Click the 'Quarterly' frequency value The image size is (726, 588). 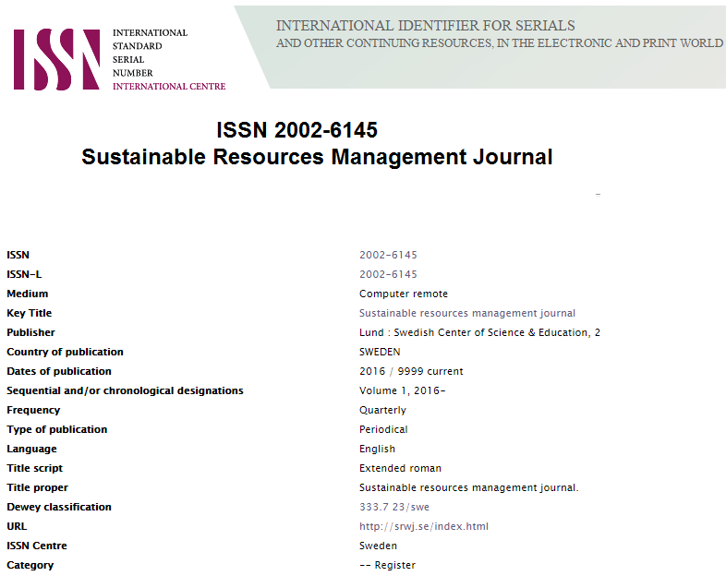coord(382,411)
